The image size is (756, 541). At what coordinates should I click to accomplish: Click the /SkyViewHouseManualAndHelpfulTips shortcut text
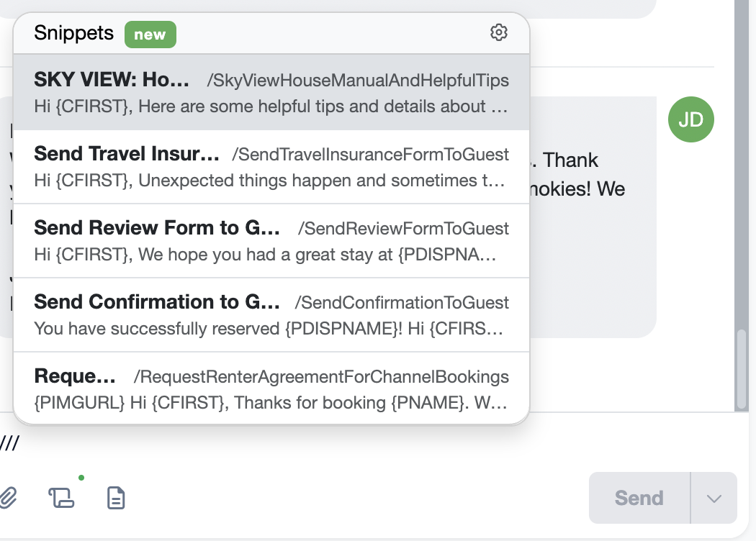click(x=358, y=80)
